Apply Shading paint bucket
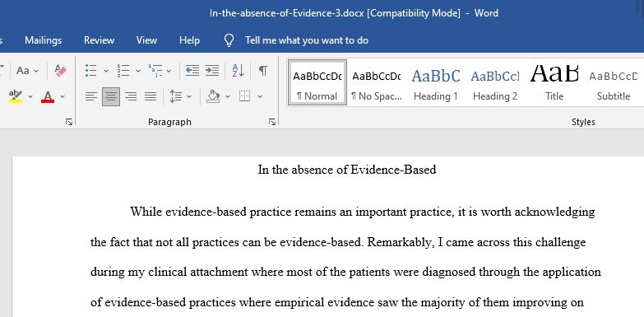 [x=213, y=96]
